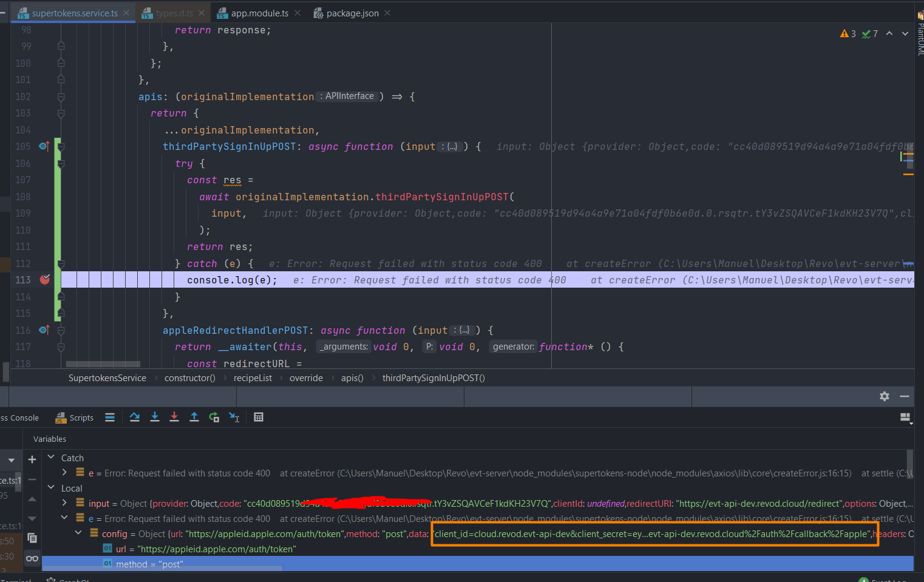Move the watch up with arrow icon

32,499
